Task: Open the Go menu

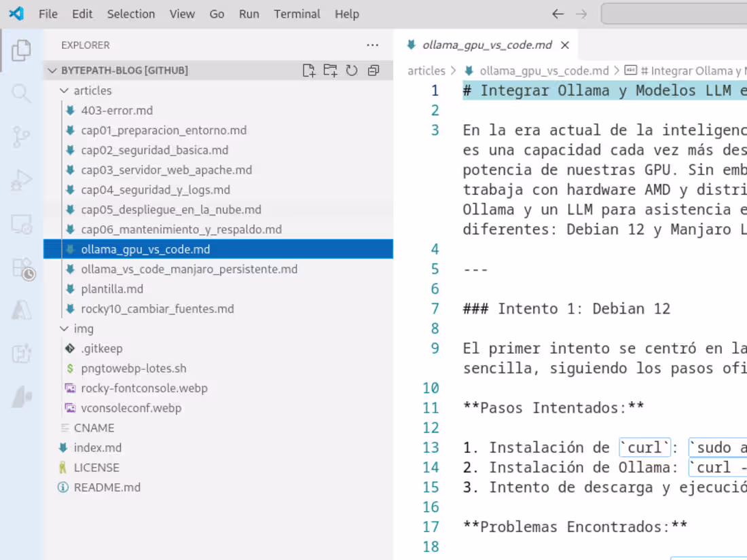Action: point(217,14)
